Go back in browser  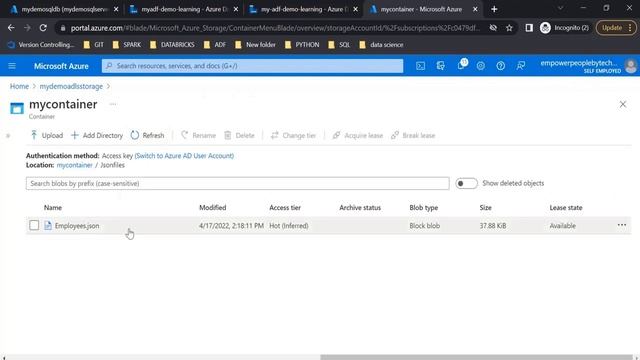tap(11, 28)
